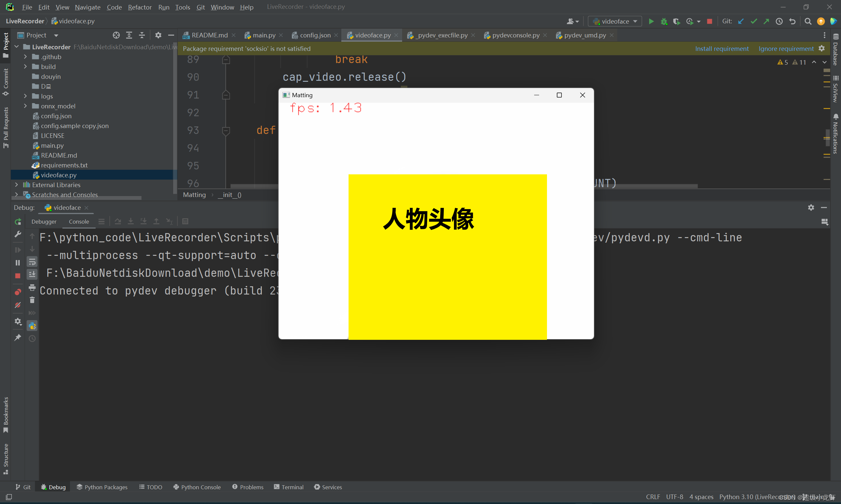Run with coverage icon
841x504 pixels.
tap(676, 21)
